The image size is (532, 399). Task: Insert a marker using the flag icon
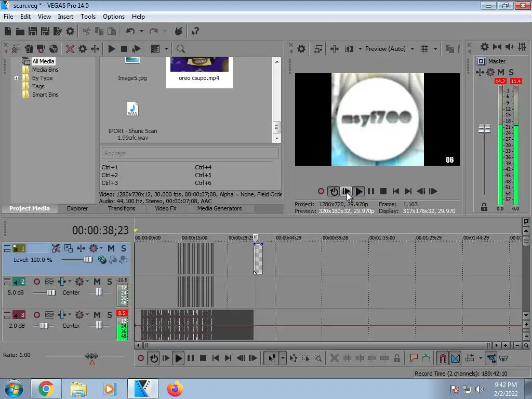(x=414, y=358)
